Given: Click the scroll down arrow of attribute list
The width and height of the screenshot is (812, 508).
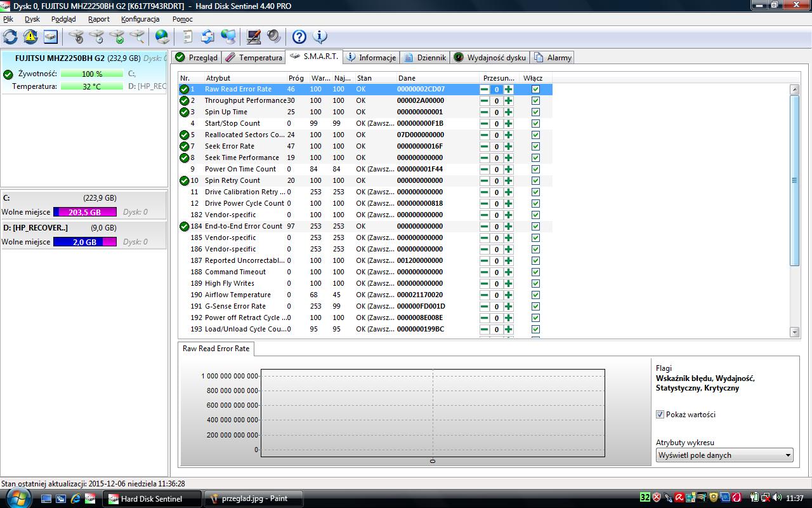Looking at the screenshot, I should pyautogui.click(x=795, y=332).
